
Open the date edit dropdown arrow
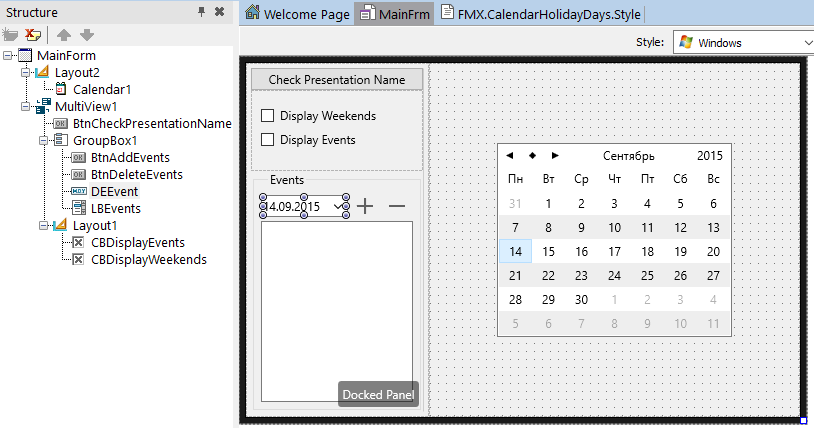point(338,206)
